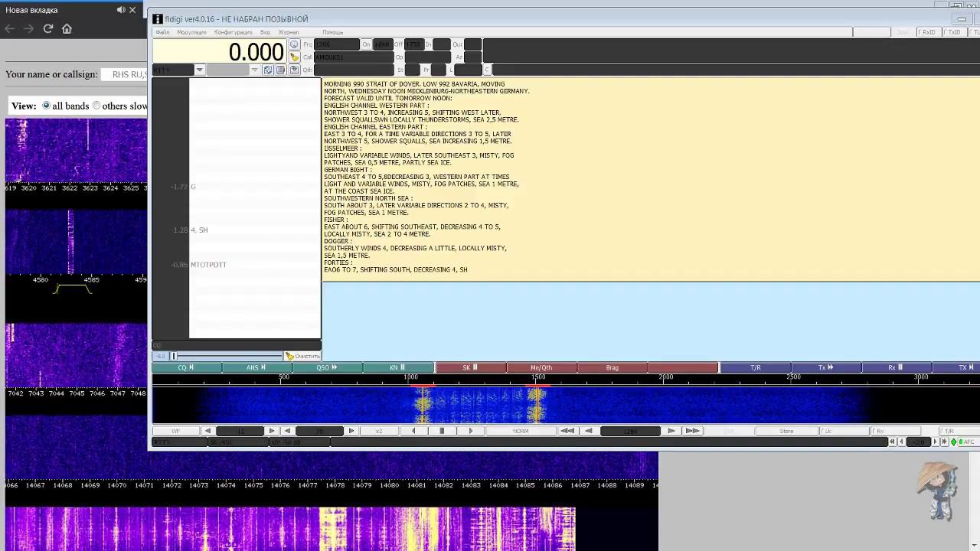
Task: Click the Frq frequency field
Action: pos(336,44)
